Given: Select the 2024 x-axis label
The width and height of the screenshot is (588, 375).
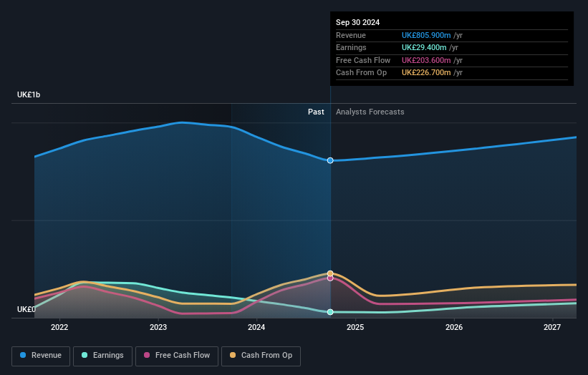Looking at the screenshot, I should pos(256,327).
